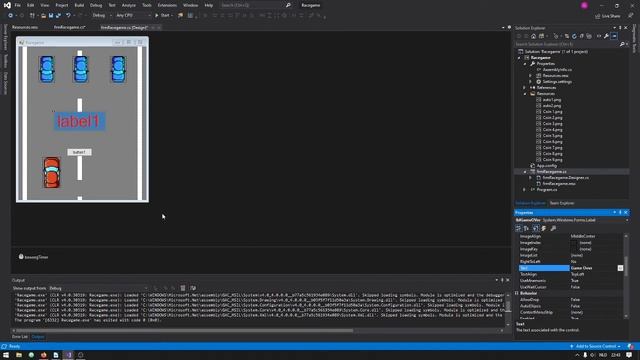The height and width of the screenshot is (360, 640).
Task: Select App.config in Solution Explorer
Action: [x=547, y=166]
